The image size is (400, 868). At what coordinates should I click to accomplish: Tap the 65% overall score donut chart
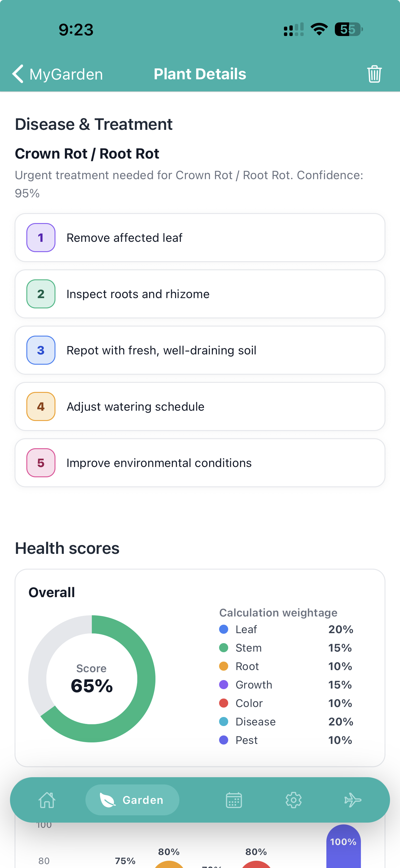tap(92, 679)
